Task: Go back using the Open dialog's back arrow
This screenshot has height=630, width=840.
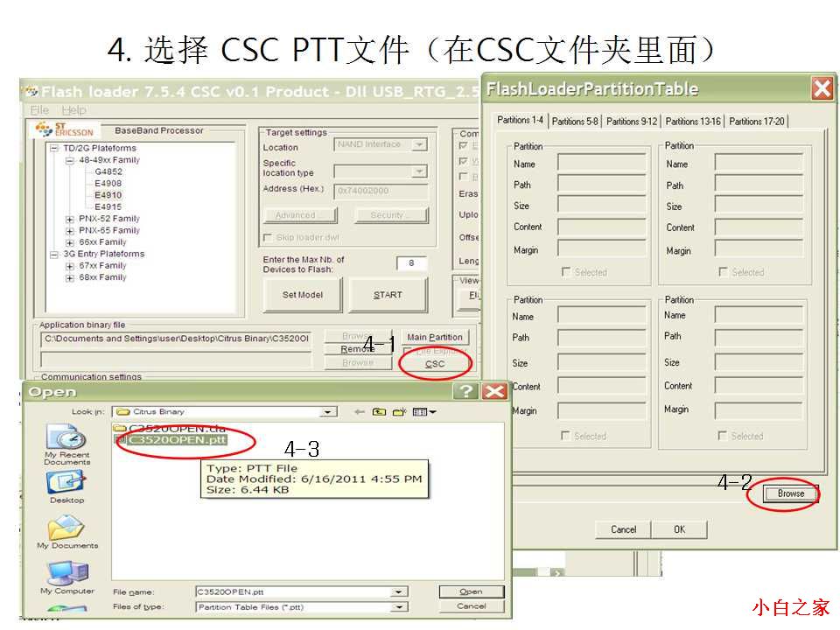Action: [360, 411]
